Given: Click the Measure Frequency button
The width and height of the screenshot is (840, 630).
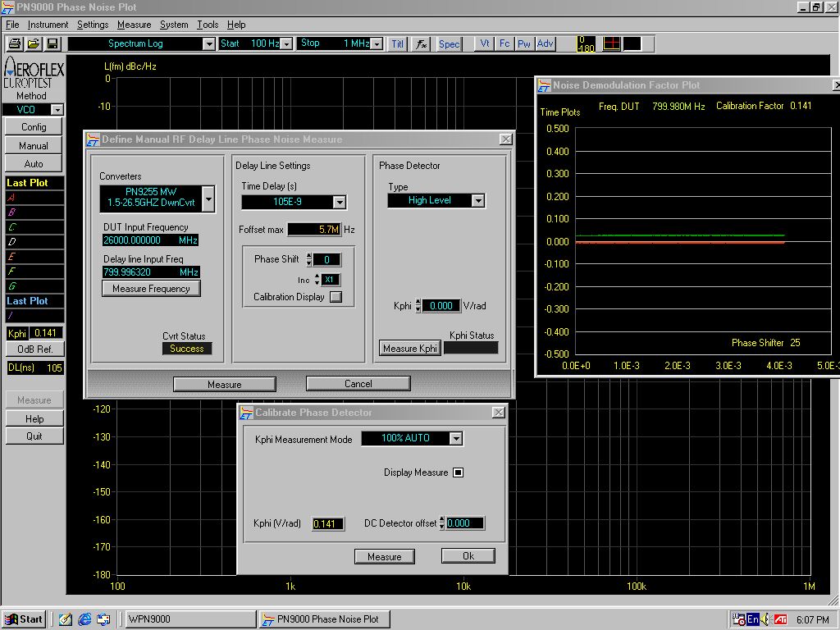Looking at the screenshot, I should [151, 289].
